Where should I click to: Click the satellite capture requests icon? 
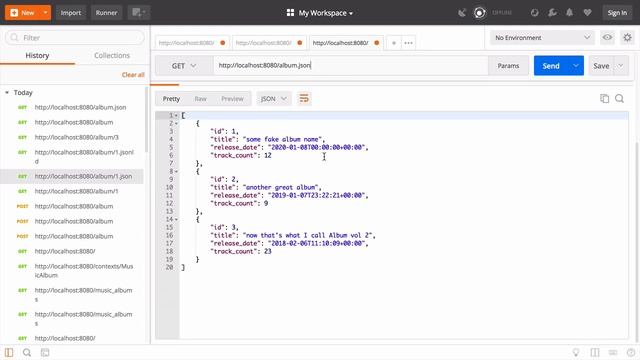click(462, 13)
